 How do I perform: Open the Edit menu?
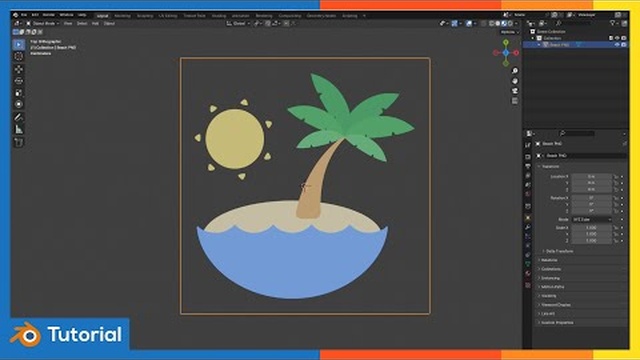coord(35,15)
